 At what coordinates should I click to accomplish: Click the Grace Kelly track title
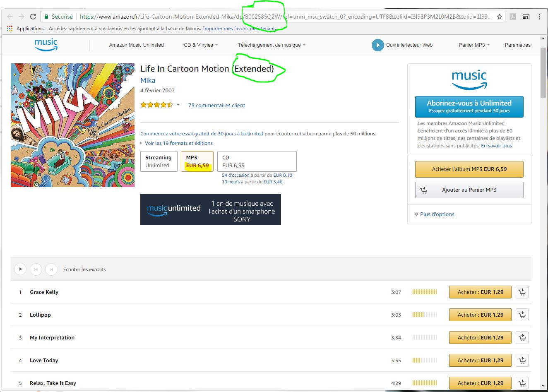pos(44,292)
